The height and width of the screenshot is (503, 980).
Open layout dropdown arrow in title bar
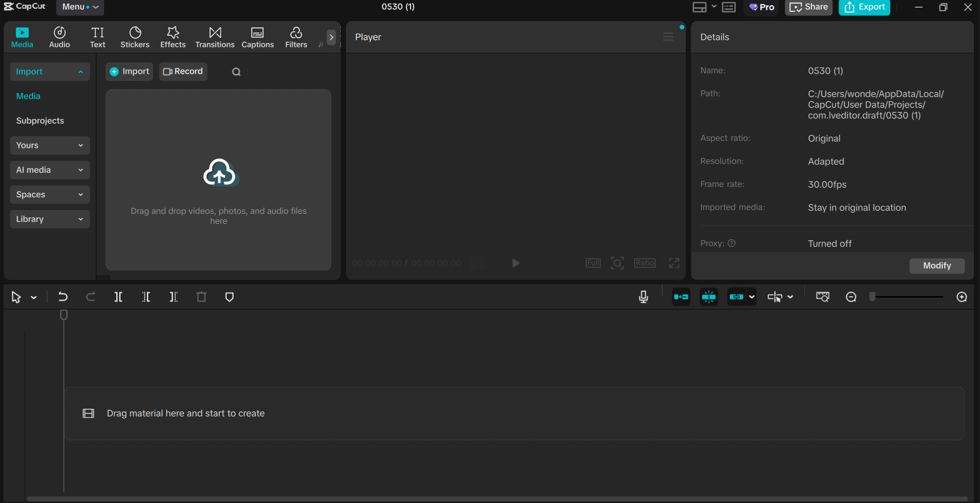714,7
